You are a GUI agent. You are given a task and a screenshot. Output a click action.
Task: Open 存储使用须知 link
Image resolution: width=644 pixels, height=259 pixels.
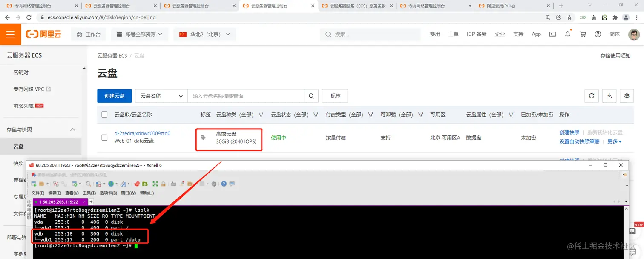615,56
